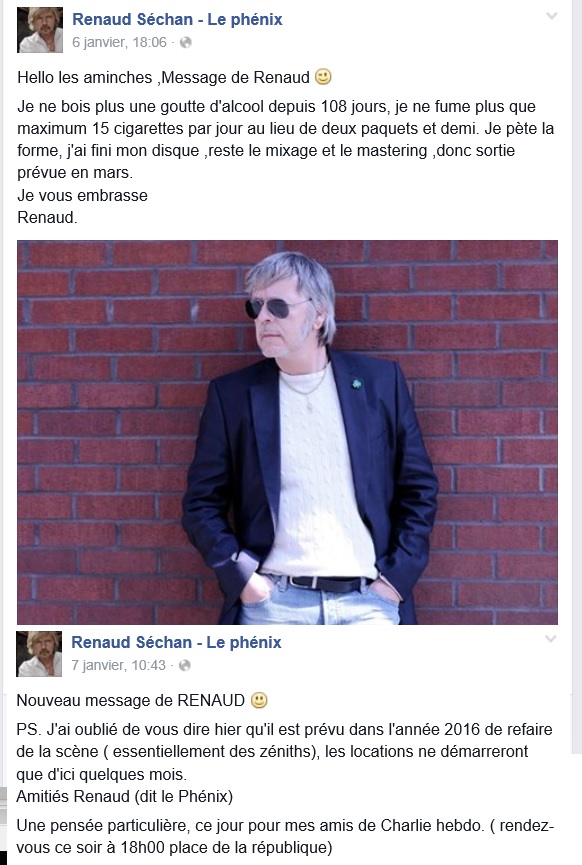Viewport: 582px width, 865px height.
Task: Click the 'Amitiés Renaud (dit le Phénix)' line
Action: (x=125, y=797)
